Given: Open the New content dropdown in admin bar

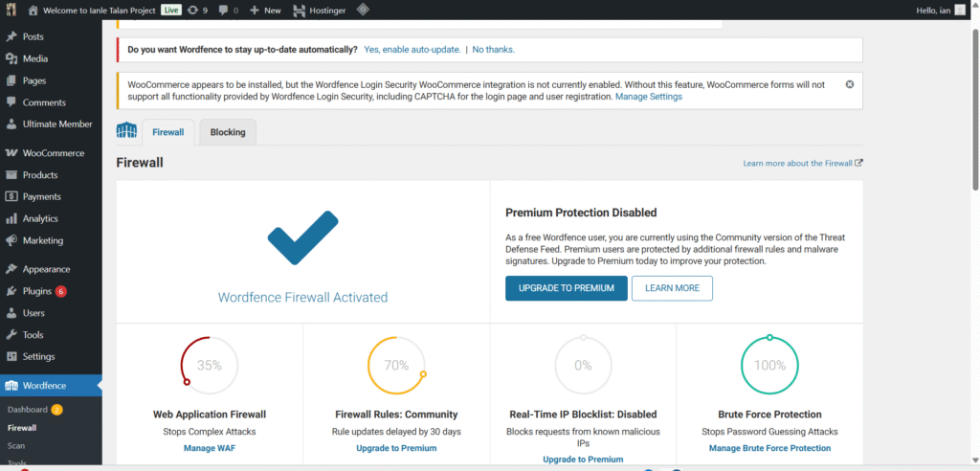Looking at the screenshot, I should tap(265, 10).
